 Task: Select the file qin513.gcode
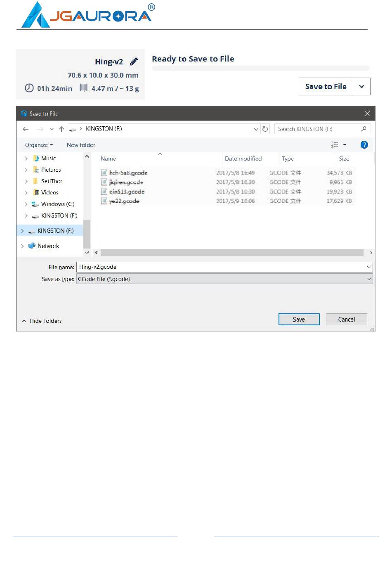click(x=127, y=192)
